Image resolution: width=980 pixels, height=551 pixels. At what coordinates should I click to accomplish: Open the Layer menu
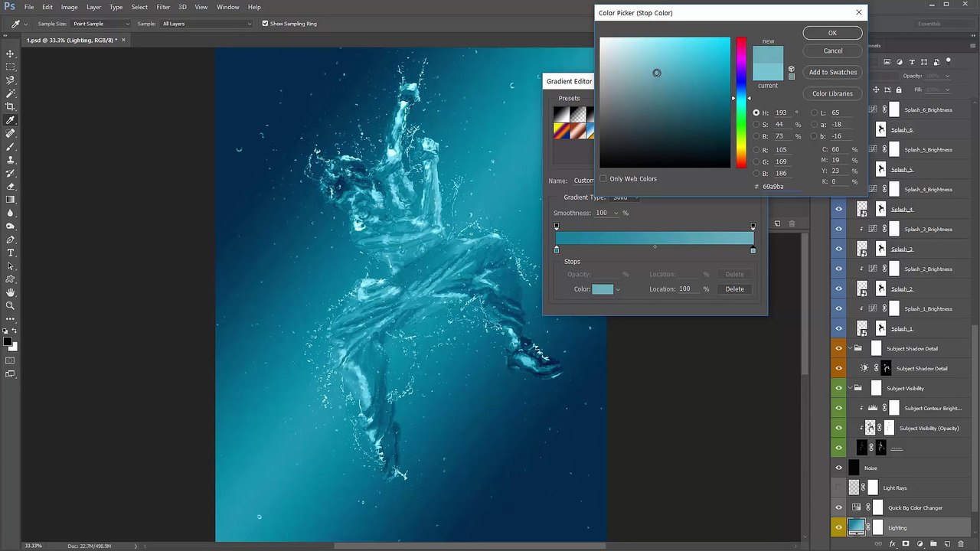(x=93, y=7)
